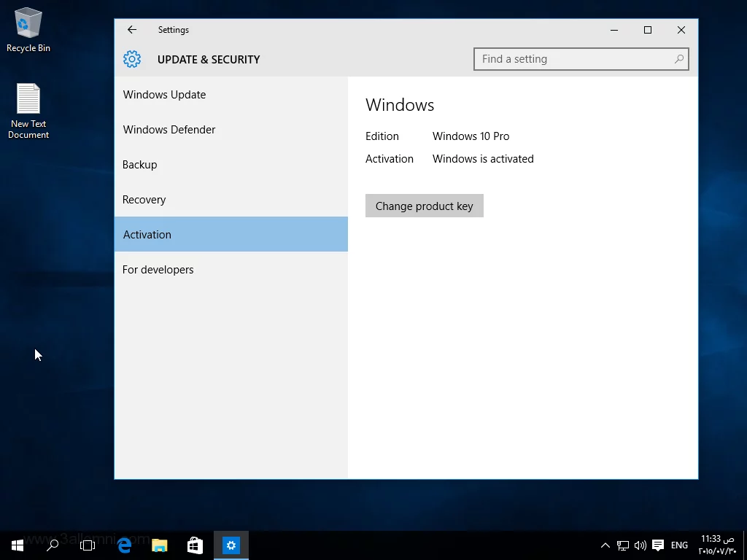This screenshot has height=560, width=747.
Task: Open the For developers section
Action: (x=158, y=270)
